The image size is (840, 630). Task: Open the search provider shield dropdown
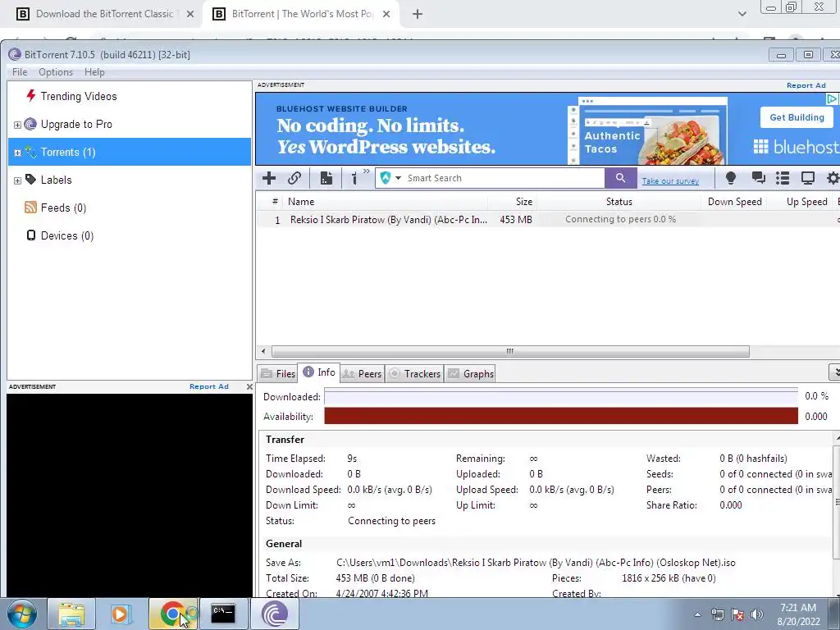tap(390, 178)
